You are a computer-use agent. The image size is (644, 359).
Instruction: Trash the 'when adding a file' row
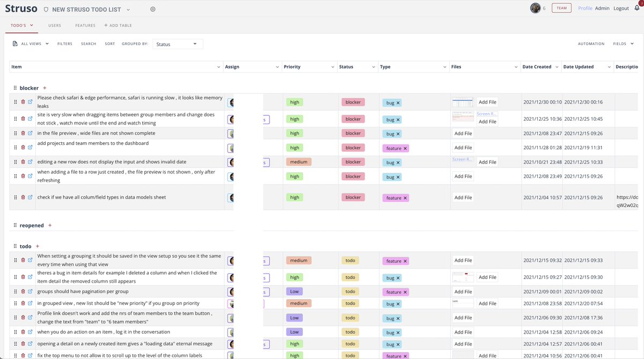click(23, 177)
